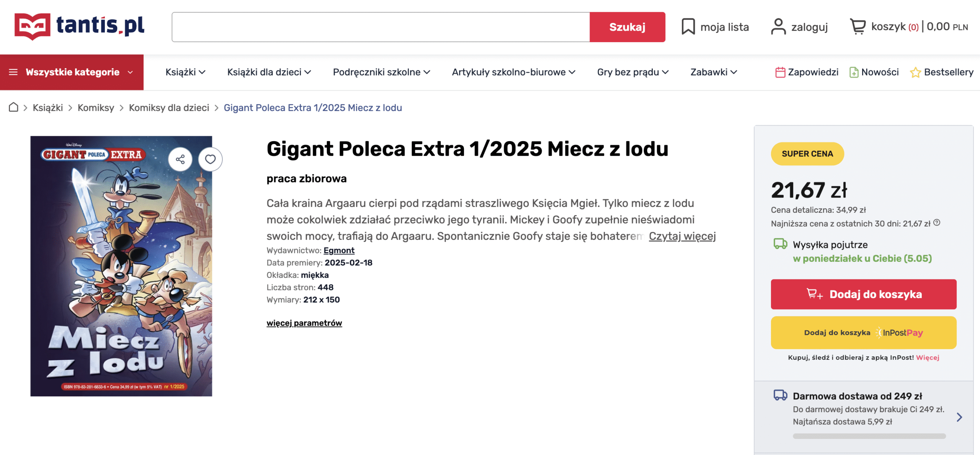Screen dimensions: 980x455
Task: Expand Podręczniki szkolne menu
Action: (382, 72)
